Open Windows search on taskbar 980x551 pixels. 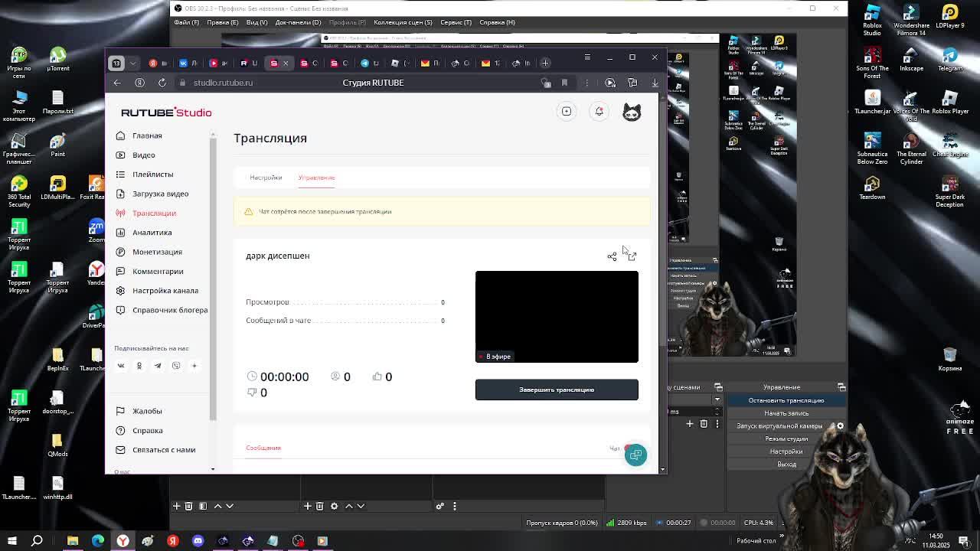pyautogui.click(x=37, y=541)
